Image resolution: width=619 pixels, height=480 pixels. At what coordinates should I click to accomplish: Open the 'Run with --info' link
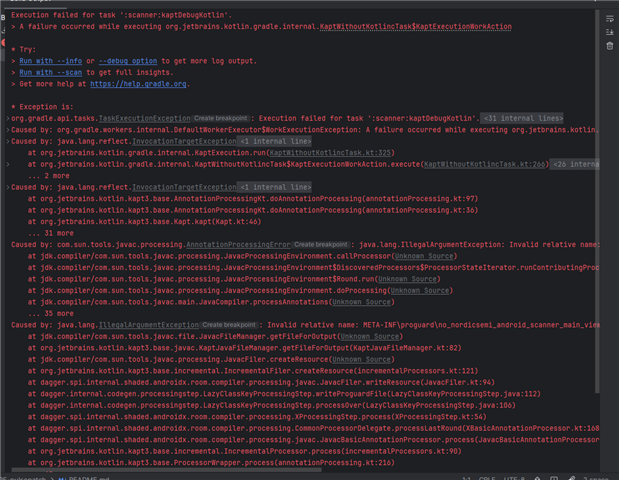51,61
